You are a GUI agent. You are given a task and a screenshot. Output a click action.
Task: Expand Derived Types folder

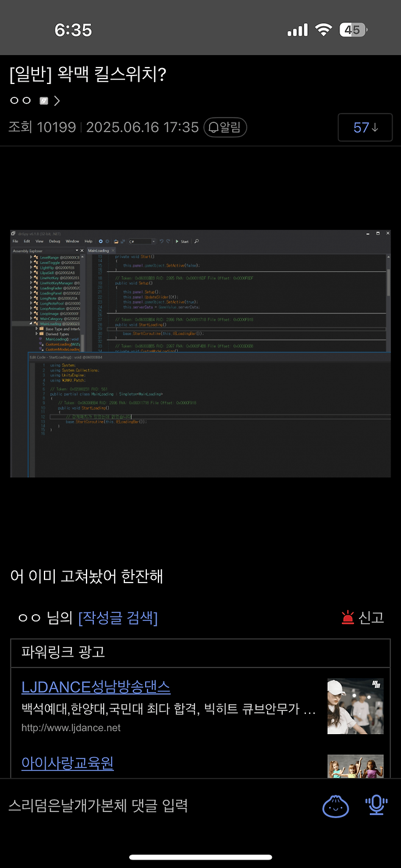(37, 334)
